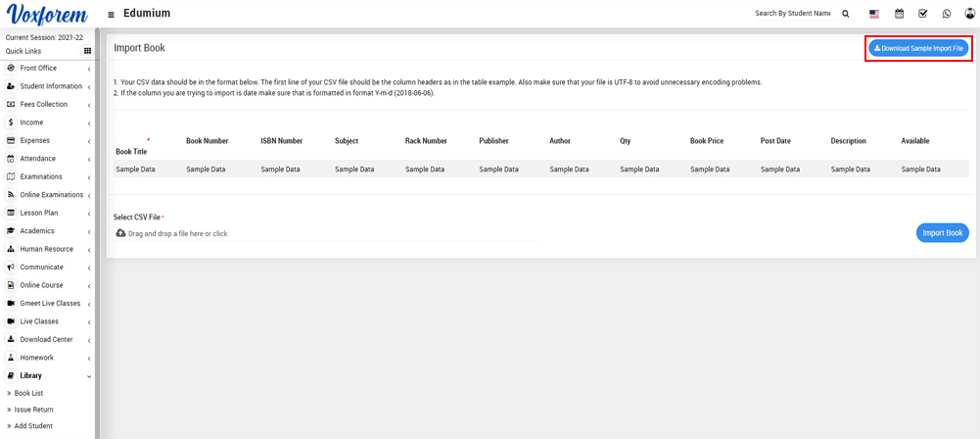Click the Search By Student Name field
The height and width of the screenshot is (439, 980).
(x=792, y=14)
